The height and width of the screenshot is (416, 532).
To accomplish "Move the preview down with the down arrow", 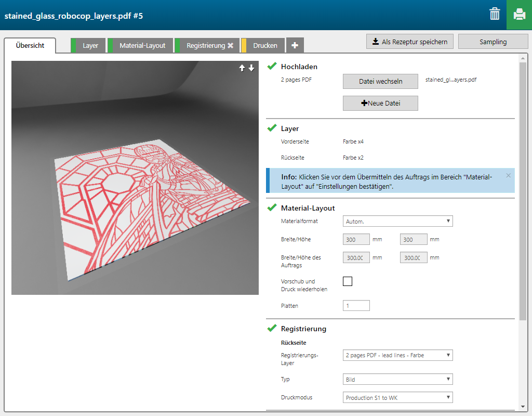I will pyautogui.click(x=251, y=68).
